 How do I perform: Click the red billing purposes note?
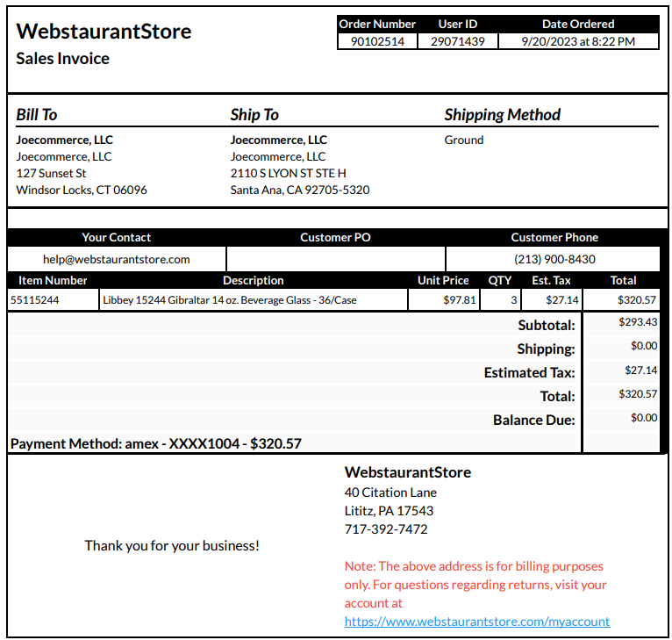pos(475,585)
